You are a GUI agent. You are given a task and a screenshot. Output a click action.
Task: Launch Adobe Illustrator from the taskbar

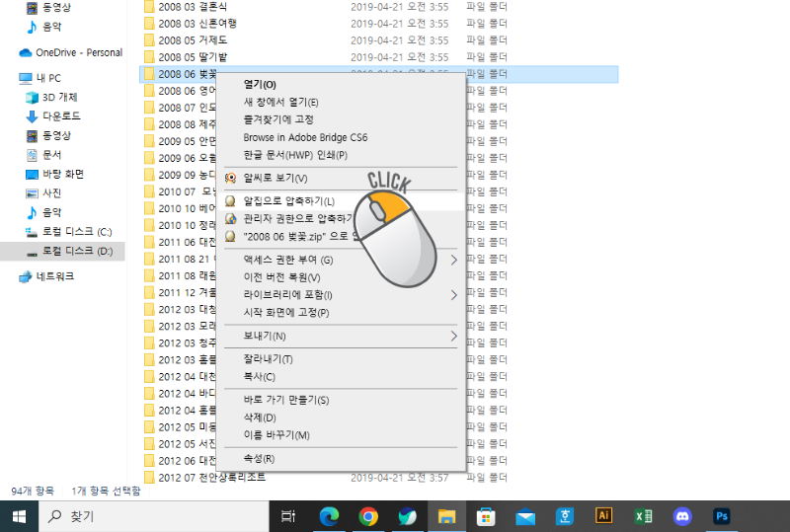point(603,515)
